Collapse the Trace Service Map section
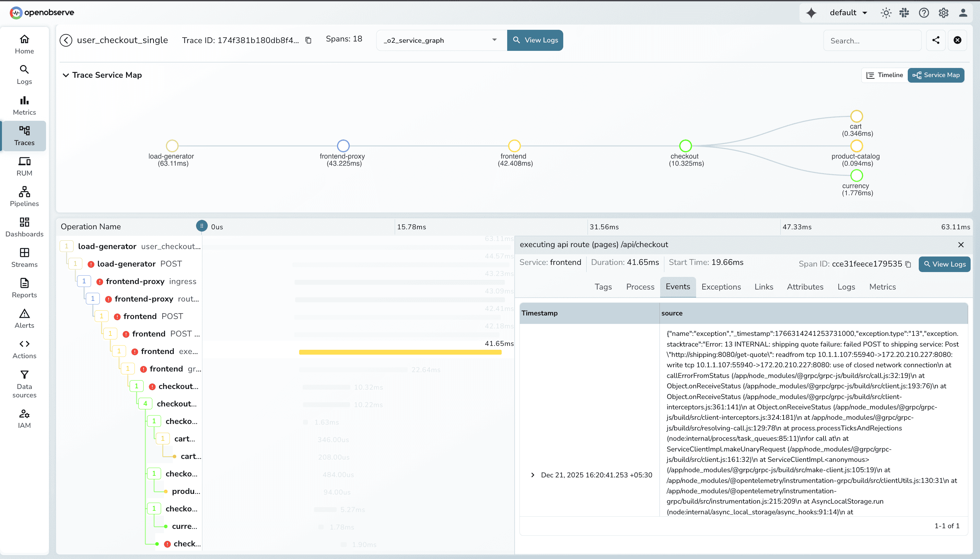Viewport: 980px width, 559px height. 66,75
